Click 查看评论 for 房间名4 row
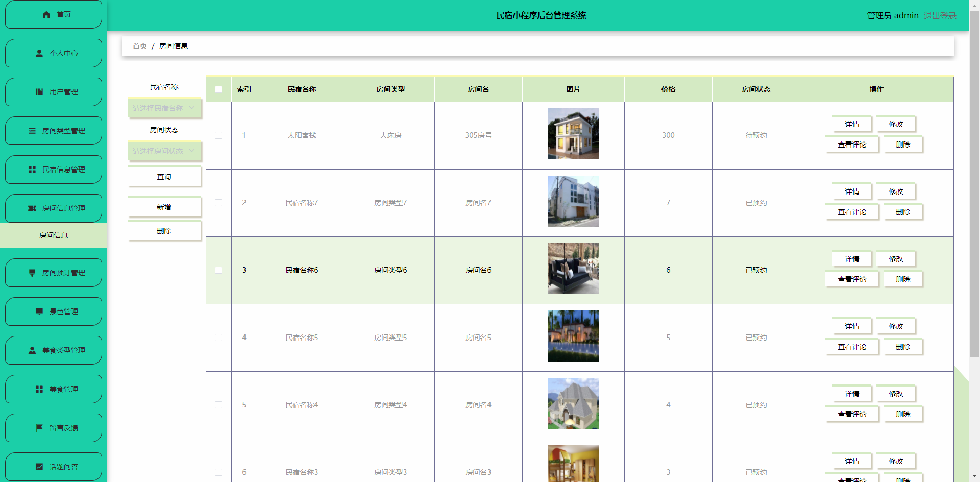The height and width of the screenshot is (482, 980). pos(852,414)
